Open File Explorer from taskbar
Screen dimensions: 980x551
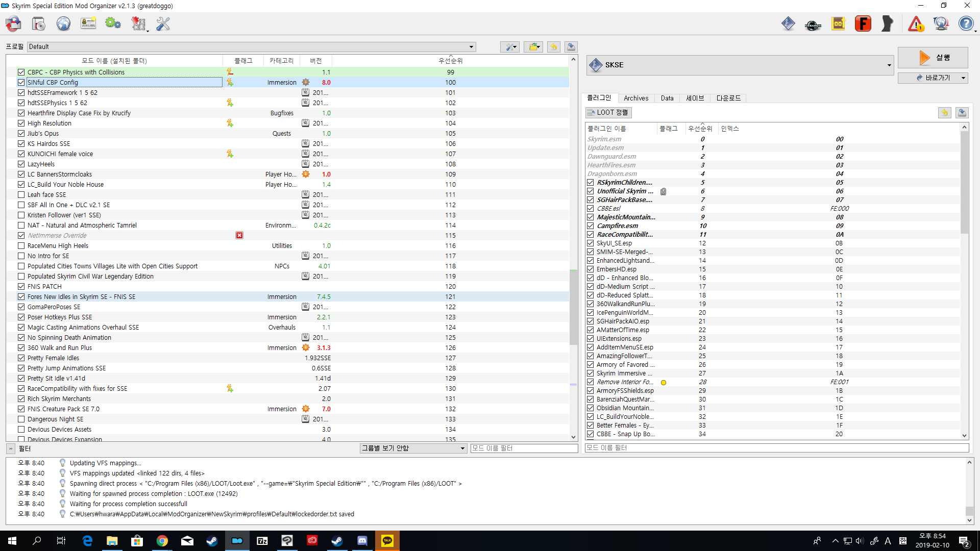point(112,541)
